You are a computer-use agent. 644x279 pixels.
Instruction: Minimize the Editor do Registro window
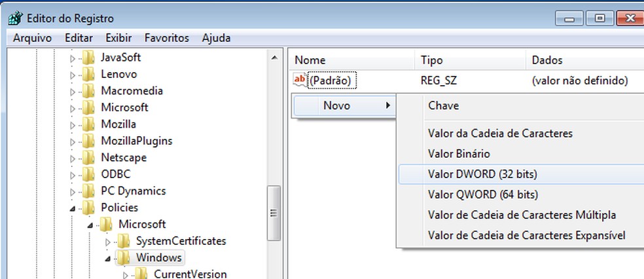[569, 18]
